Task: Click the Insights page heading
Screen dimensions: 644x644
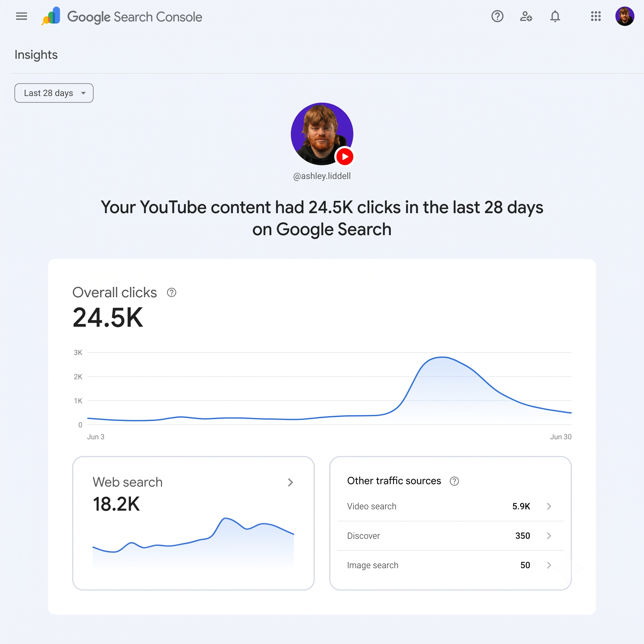Action: click(x=36, y=55)
